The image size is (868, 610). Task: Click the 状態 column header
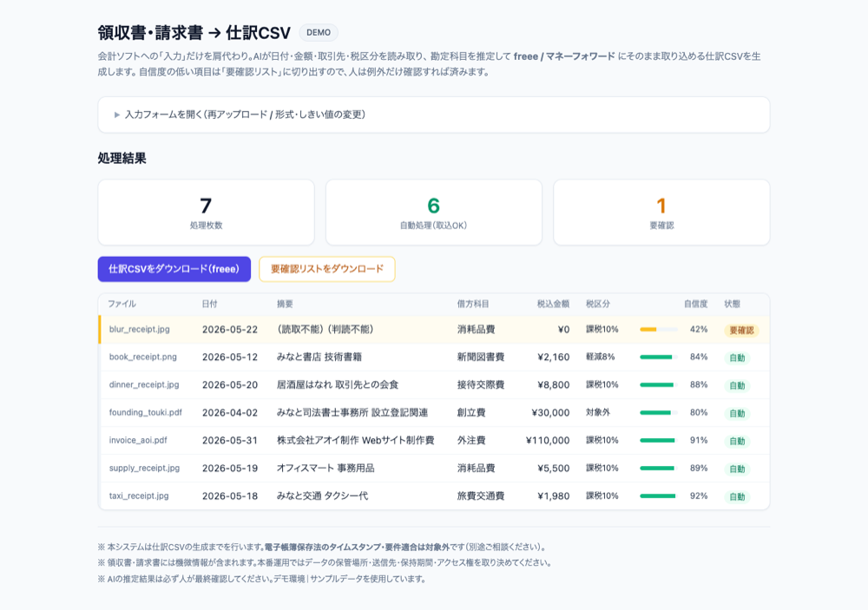tap(732, 304)
